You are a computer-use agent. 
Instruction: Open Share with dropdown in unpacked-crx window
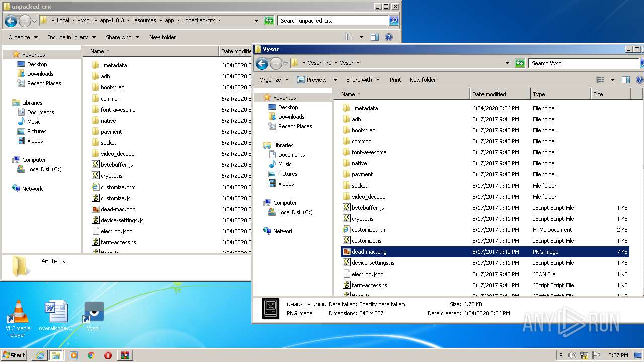122,37
